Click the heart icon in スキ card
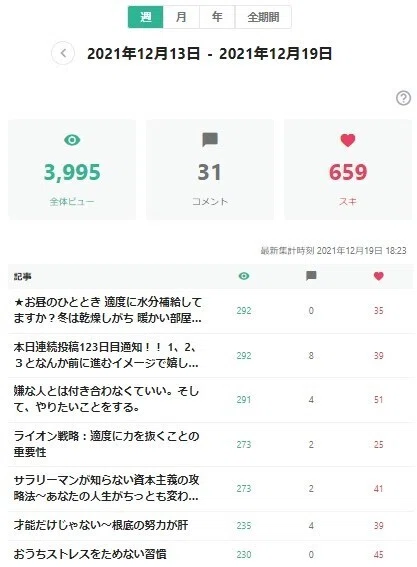This screenshot has height=567, width=417. 348,140
